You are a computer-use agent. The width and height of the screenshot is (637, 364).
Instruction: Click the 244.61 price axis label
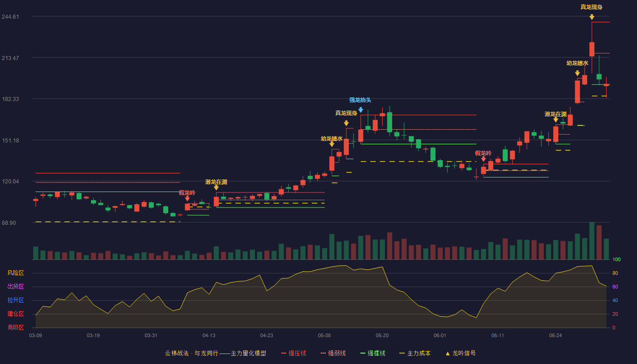click(10, 16)
